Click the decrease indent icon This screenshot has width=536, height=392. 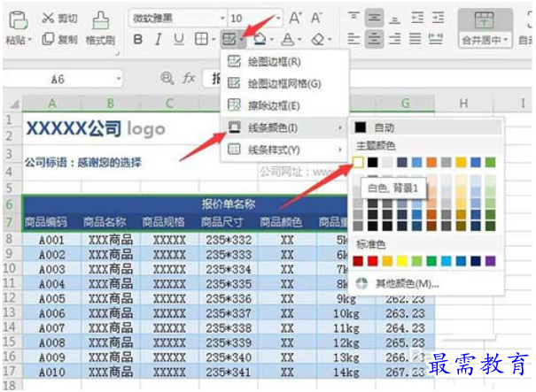click(417, 18)
